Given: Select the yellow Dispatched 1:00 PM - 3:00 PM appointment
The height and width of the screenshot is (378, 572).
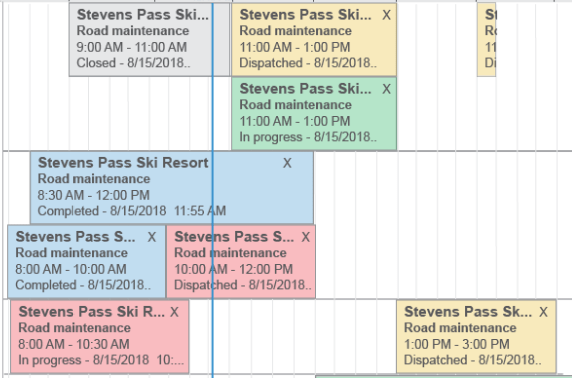Looking at the screenshot, I should (x=476, y=336).
